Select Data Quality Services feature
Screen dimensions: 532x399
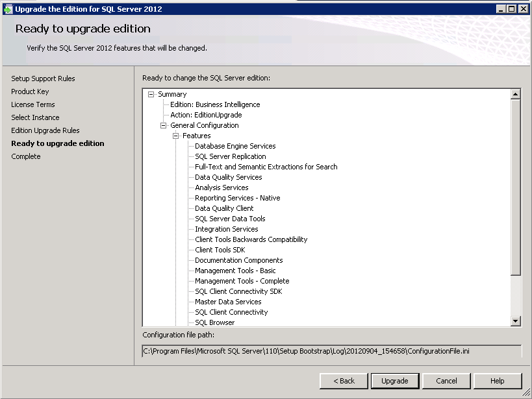(x=229, y=177)
